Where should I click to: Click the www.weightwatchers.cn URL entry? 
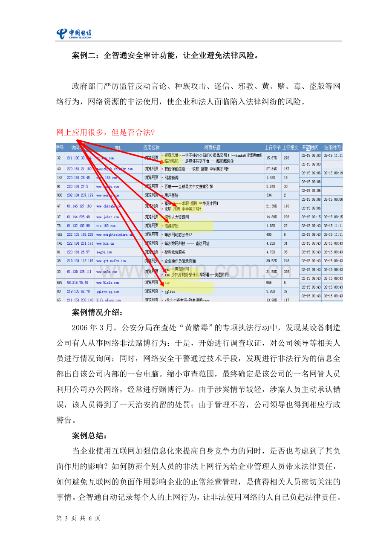coord(115,235)
